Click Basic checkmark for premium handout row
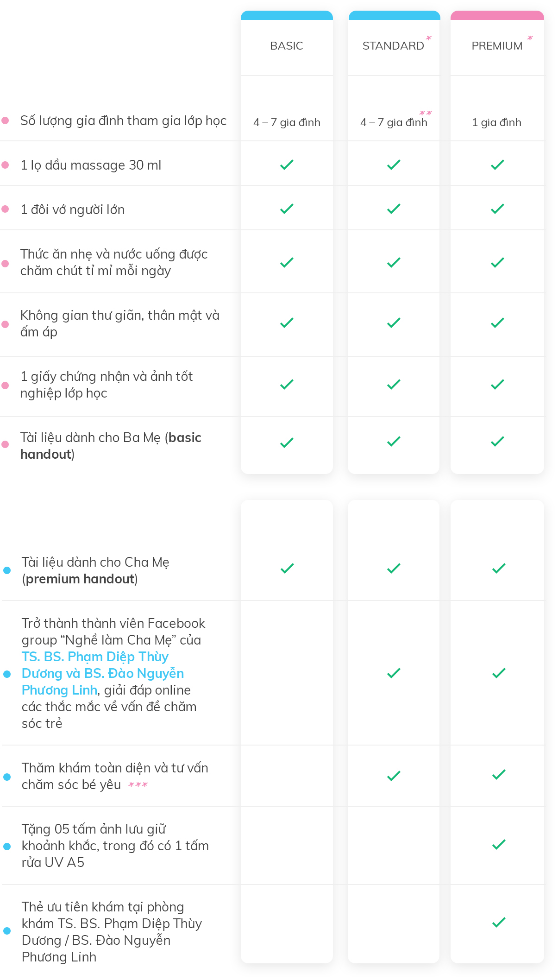Viewport: 558px width, 980px height. (x=287, y=568)
